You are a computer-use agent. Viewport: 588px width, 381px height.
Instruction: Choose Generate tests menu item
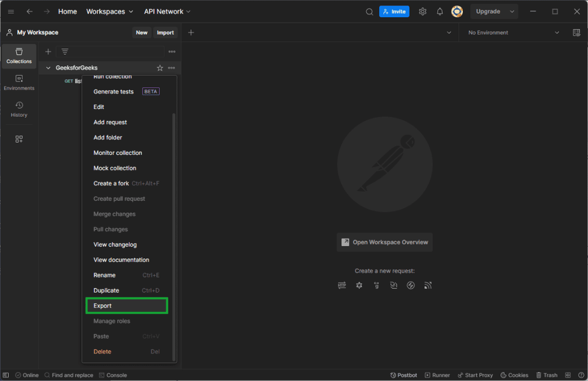[x=127, y=91]
